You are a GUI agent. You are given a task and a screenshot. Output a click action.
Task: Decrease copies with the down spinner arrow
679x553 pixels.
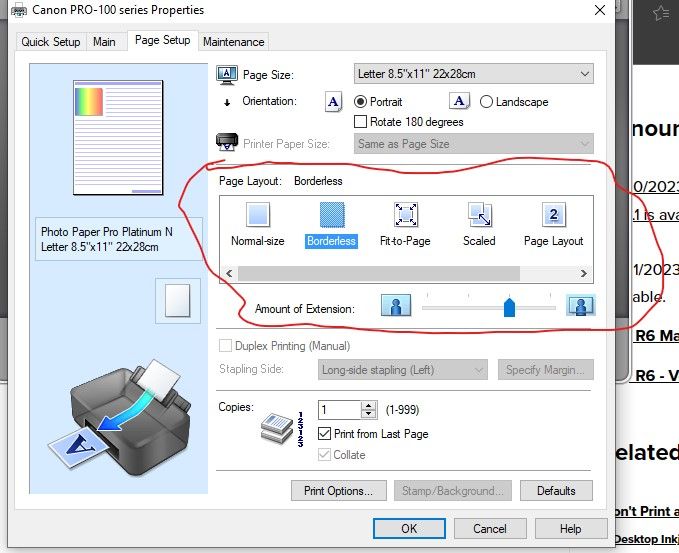coord(369,414)
